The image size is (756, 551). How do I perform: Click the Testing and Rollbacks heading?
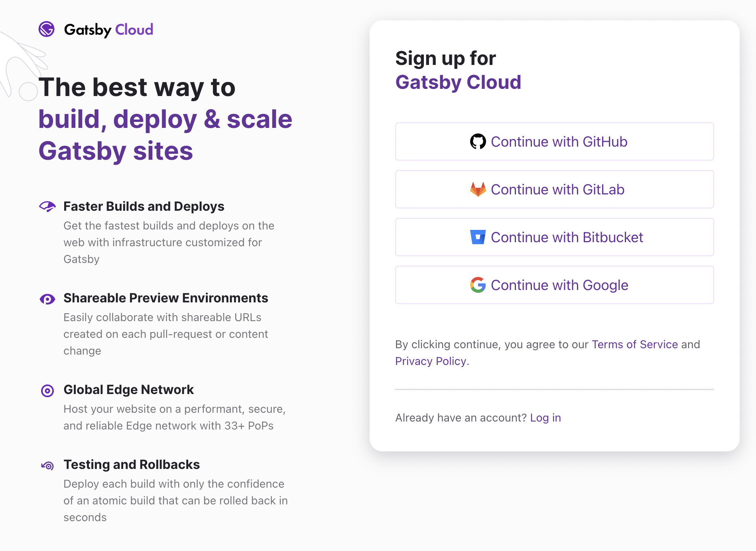[132, 465]
